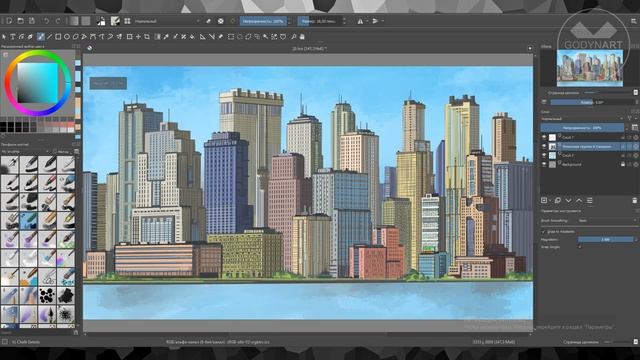
Task: Select the document tab above canvas
Action: [x=309, y=48]
